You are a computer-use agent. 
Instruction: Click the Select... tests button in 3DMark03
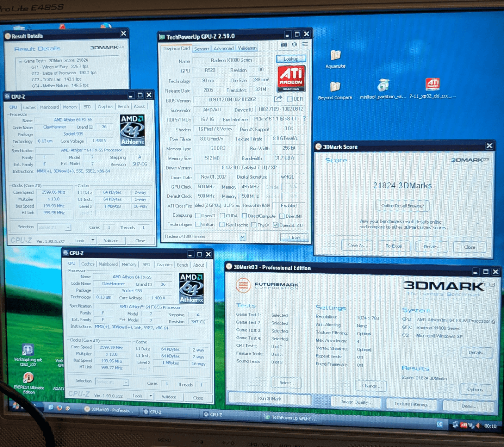[x=286, y=383]
